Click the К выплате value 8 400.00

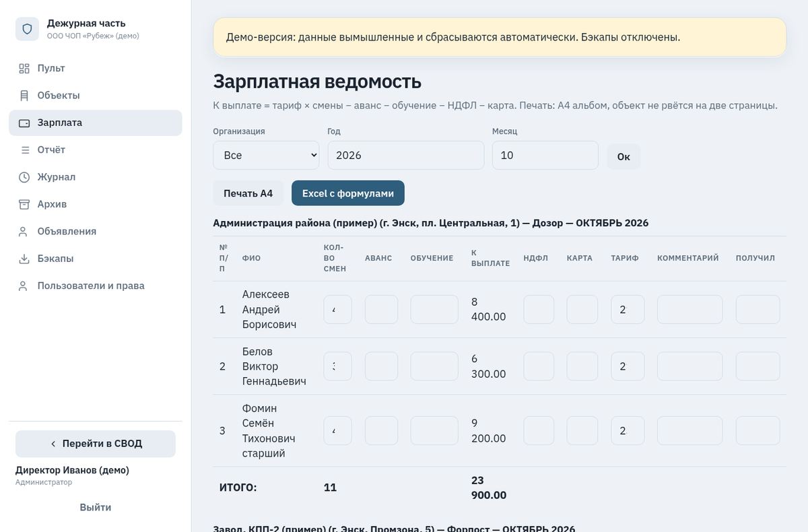[489, 310]
